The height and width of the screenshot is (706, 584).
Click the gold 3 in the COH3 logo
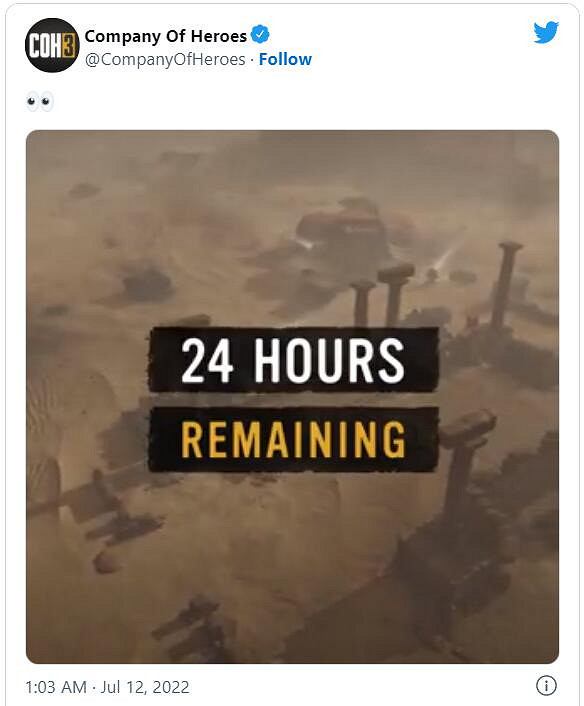[x=68, y=45]
